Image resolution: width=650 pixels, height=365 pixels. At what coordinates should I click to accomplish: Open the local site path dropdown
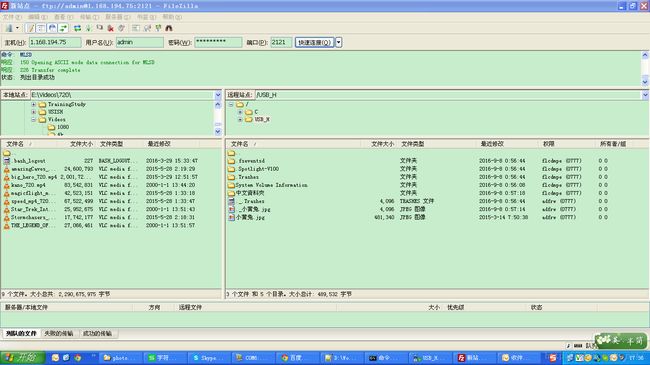[x=218, y=95]
